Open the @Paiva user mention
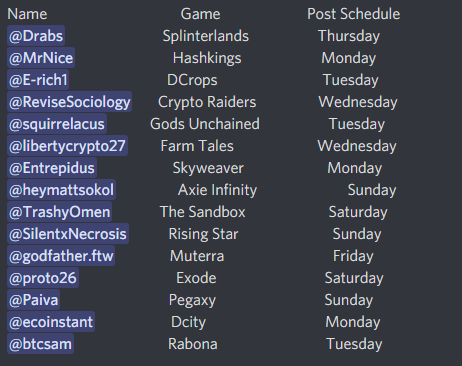462x366 pixels. (33, 300)
